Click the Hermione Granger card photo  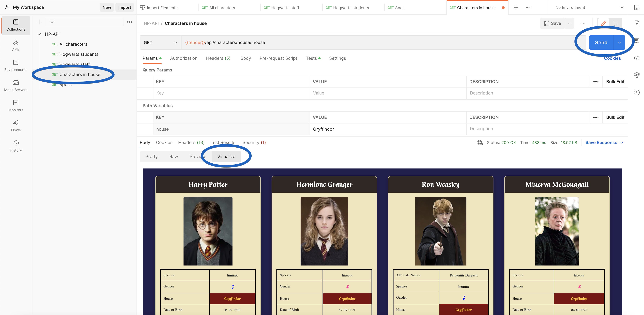tap(324, 231)
